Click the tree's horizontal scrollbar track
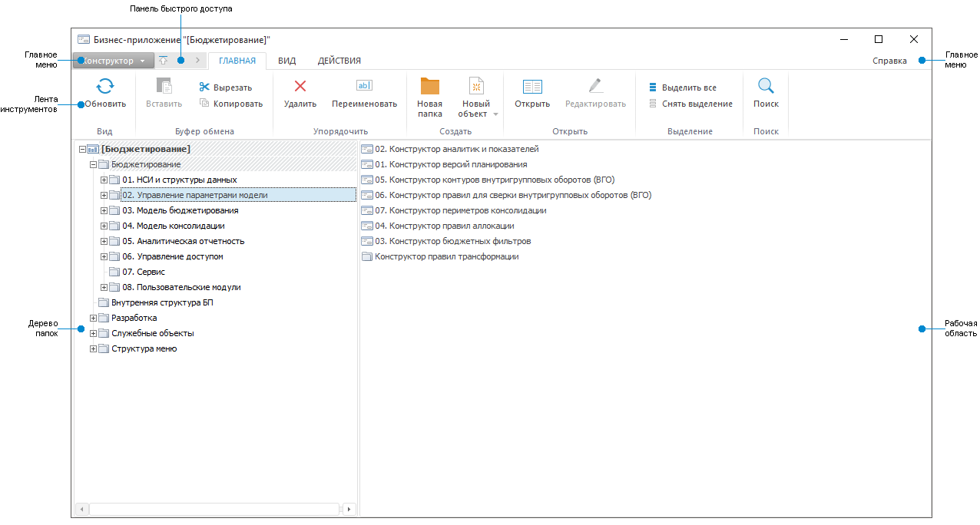This screenshot has height=525, width=980. coord(215,509)
